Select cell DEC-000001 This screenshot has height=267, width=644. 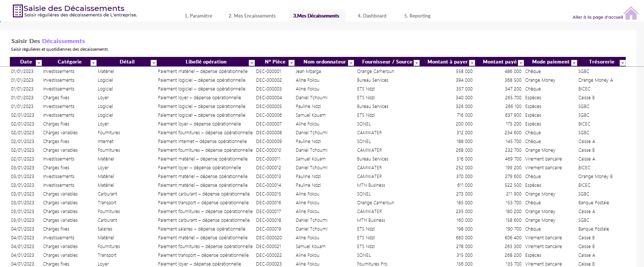[x=269, y=71]
